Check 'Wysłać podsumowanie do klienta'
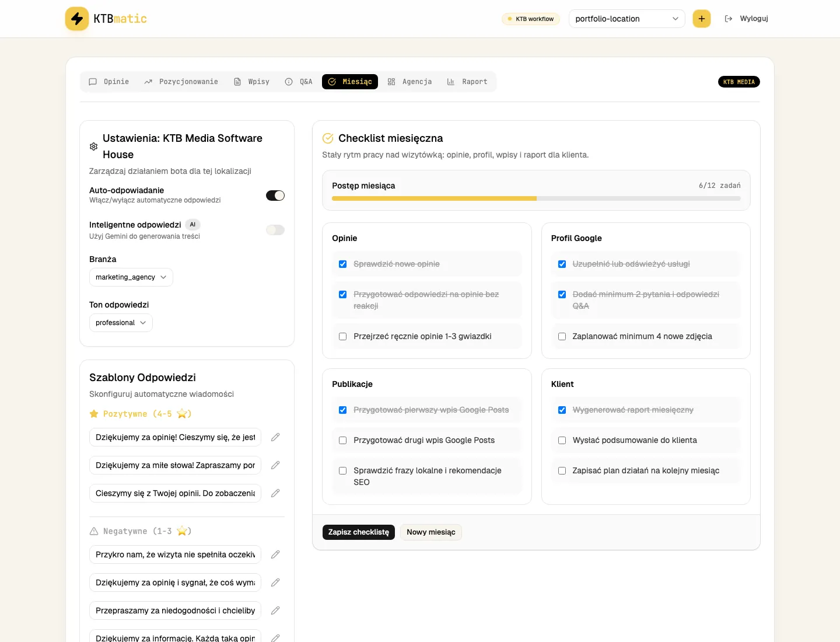The image size is (840, 642). 562,441
